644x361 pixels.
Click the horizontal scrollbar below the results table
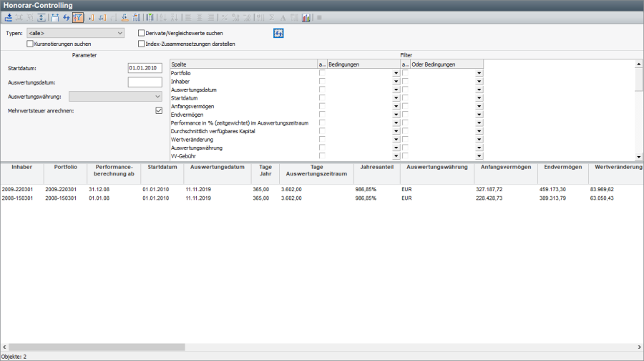tap(97, 347)
